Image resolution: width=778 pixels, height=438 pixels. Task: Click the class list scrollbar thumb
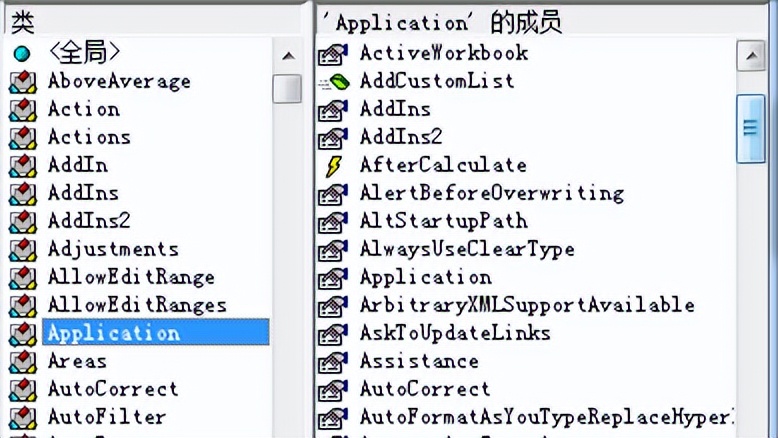[x=287, y=89]
